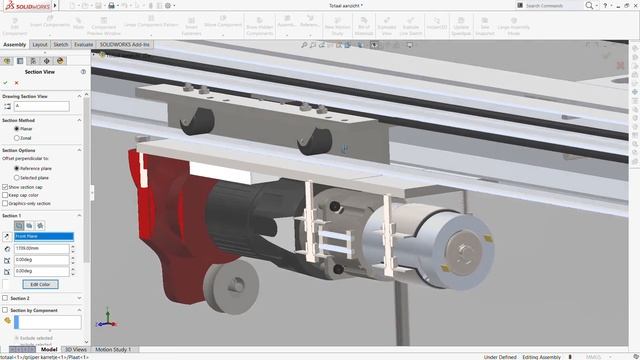Collapse Section 1 group

(x=79, y=215)
